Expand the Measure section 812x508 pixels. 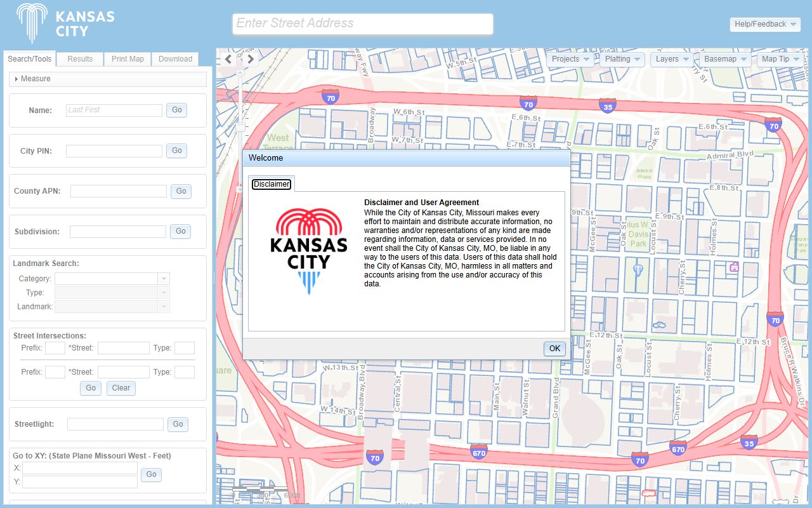click(108, 79)
